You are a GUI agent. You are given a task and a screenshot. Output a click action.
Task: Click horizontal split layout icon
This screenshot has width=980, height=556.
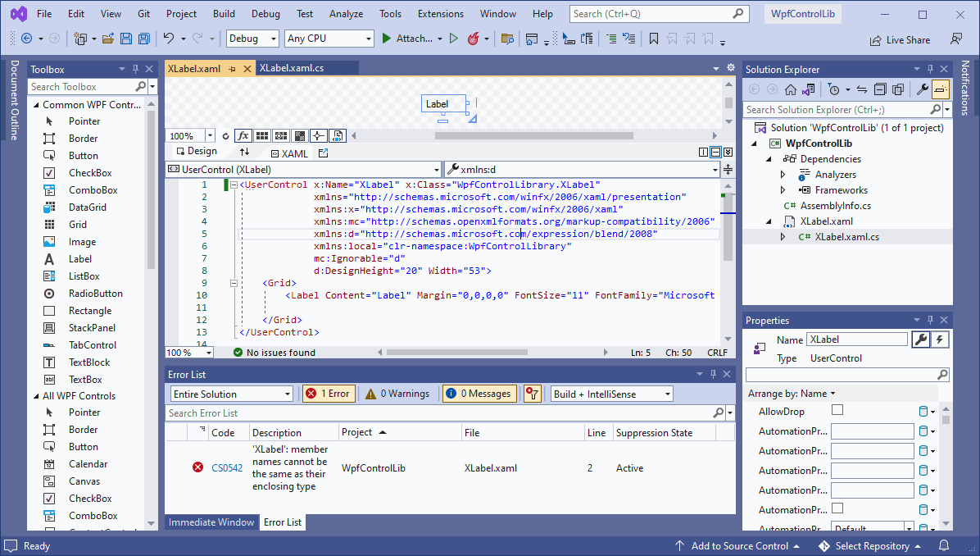click(x=715, y=152)
